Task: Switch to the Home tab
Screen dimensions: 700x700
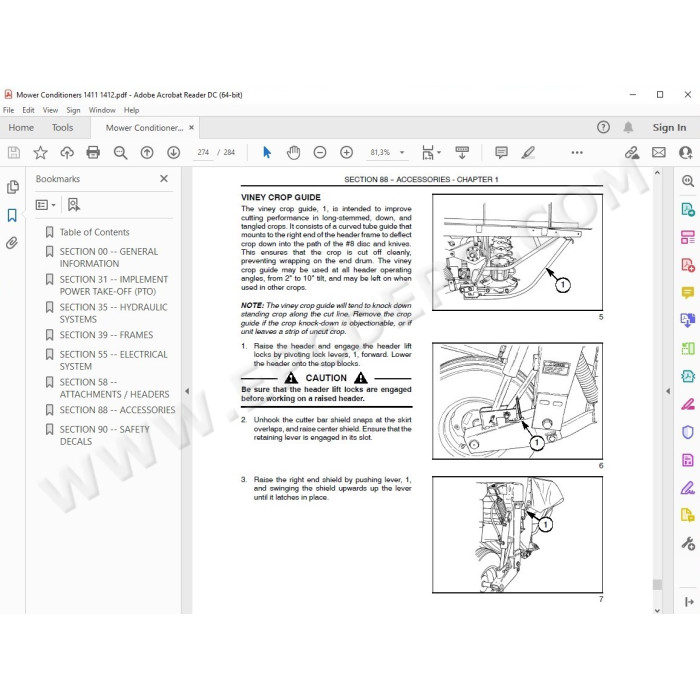Action: pyautogui.click(x=21, y=128)
